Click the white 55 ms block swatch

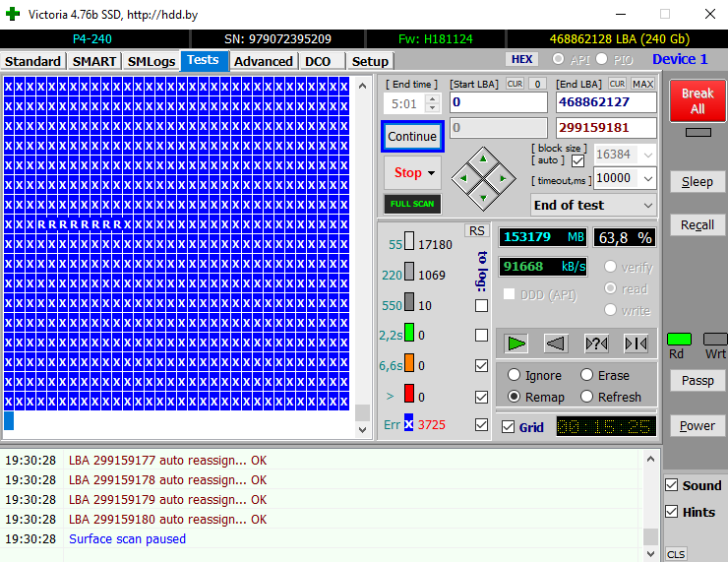coord(409,240)
